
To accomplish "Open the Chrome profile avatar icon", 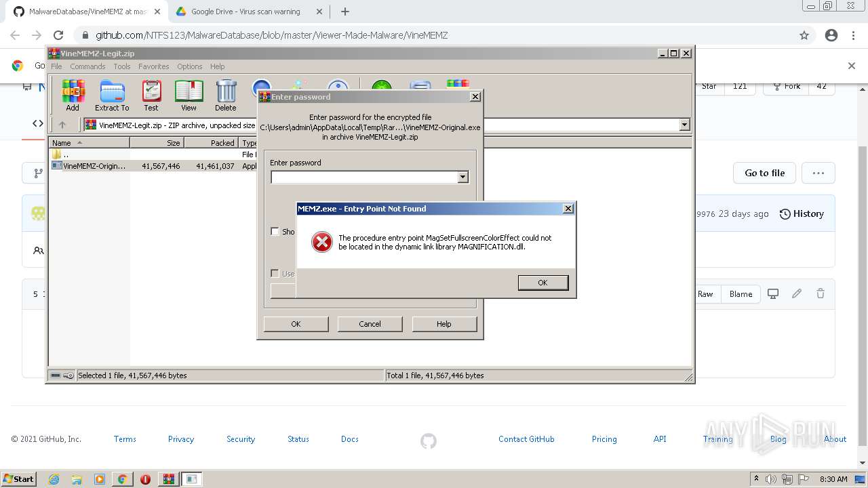I will point(831,35).
